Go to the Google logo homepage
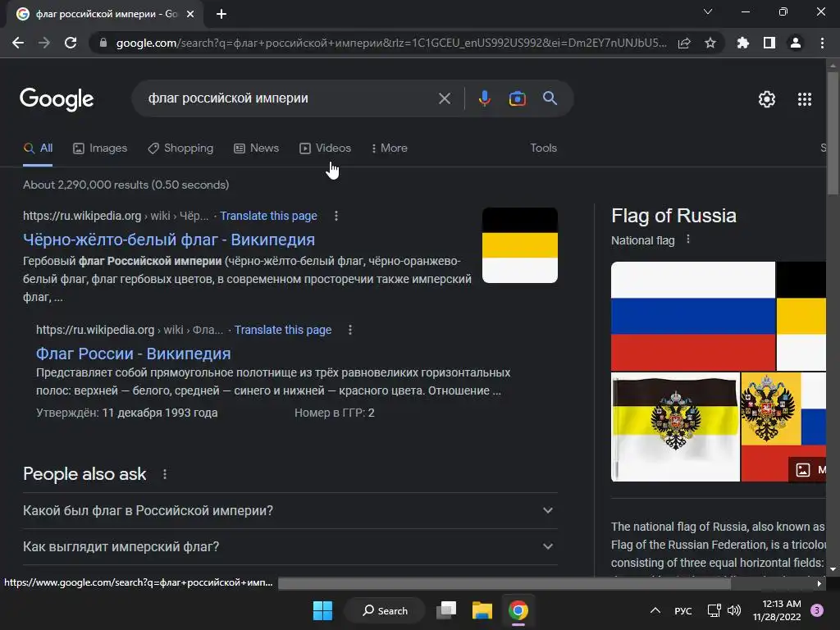The width and height of the screenshot is (840, 630). coord(57,99)
